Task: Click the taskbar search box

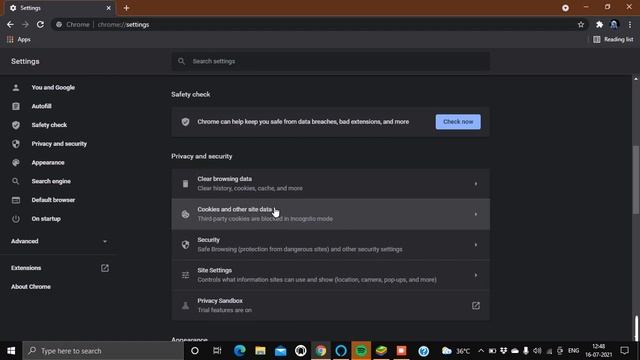Action: click(103, 351)
